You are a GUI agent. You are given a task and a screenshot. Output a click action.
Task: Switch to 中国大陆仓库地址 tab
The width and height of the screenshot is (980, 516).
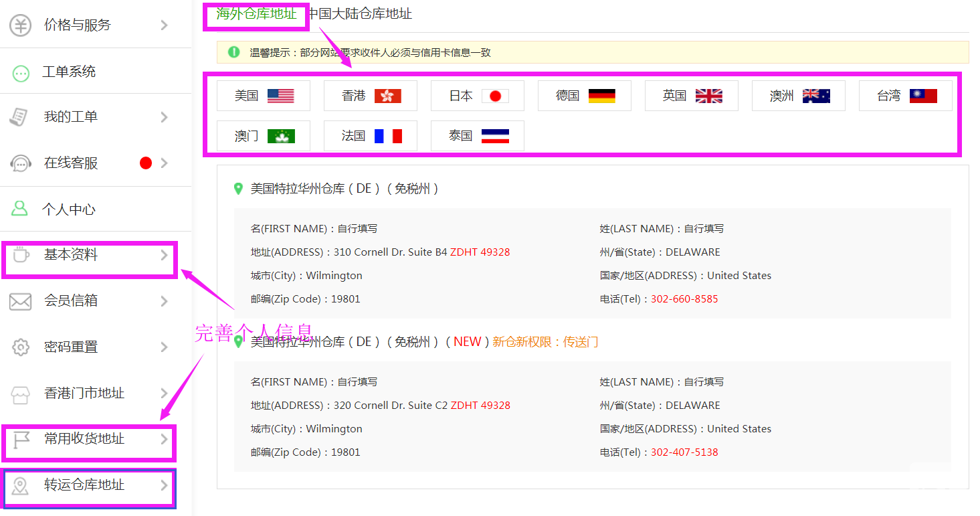361,13
